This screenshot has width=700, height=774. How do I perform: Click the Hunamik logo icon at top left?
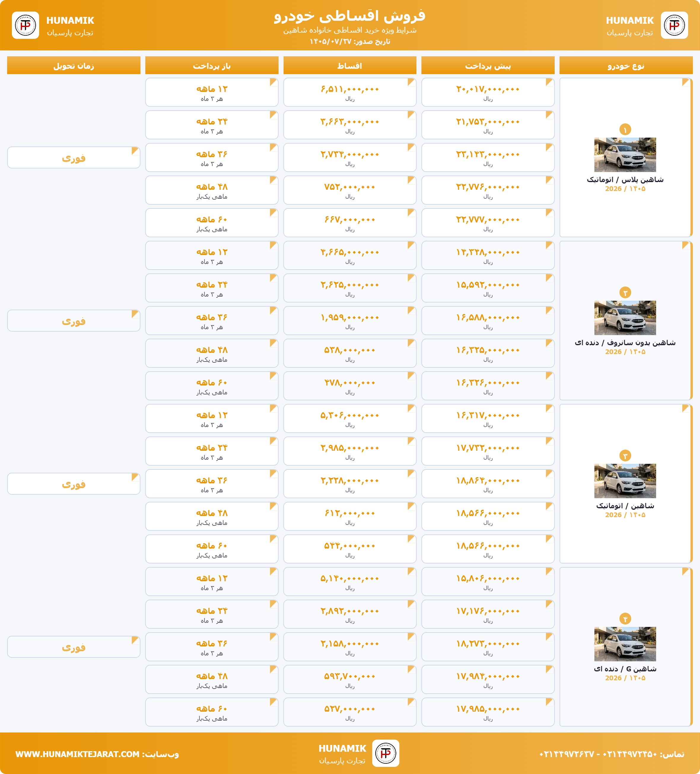coord(25,25)
